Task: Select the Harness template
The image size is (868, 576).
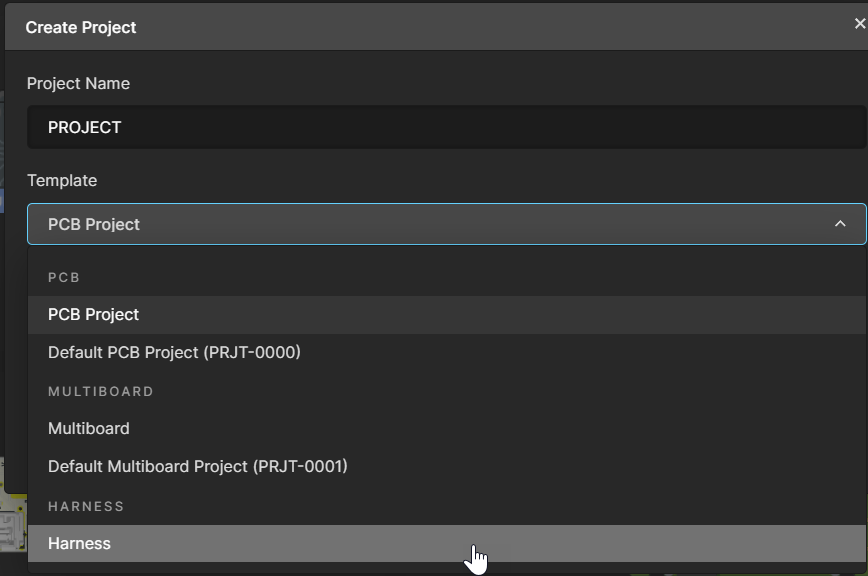Action: (x=80, y=543)
